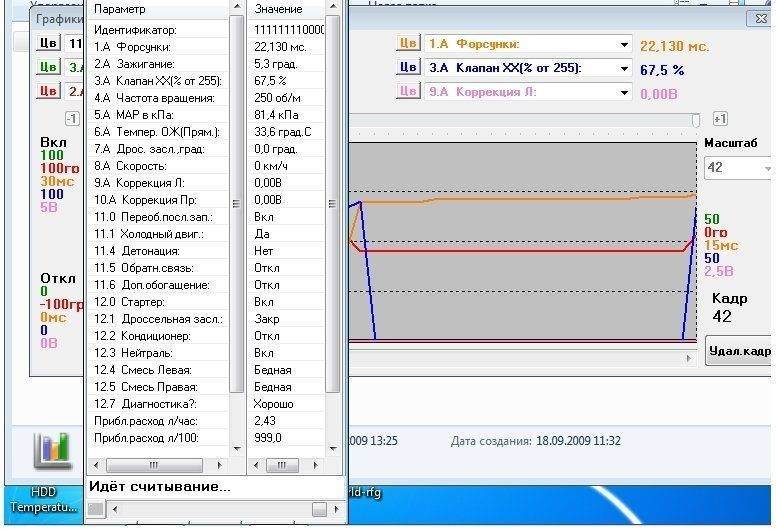Click the color button beside the Форсунки dropdown
The width and height of the screenshot is (776, 530).
(x=407, y=44)
